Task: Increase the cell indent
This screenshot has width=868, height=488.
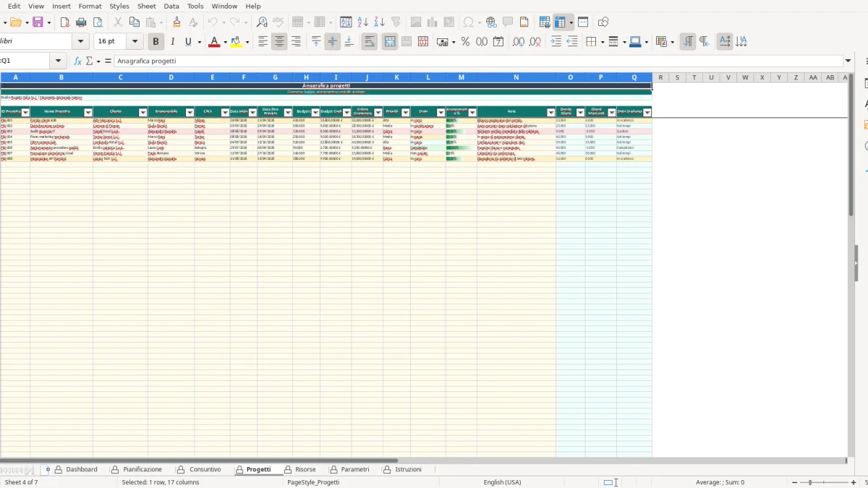Action: [556, 42]
